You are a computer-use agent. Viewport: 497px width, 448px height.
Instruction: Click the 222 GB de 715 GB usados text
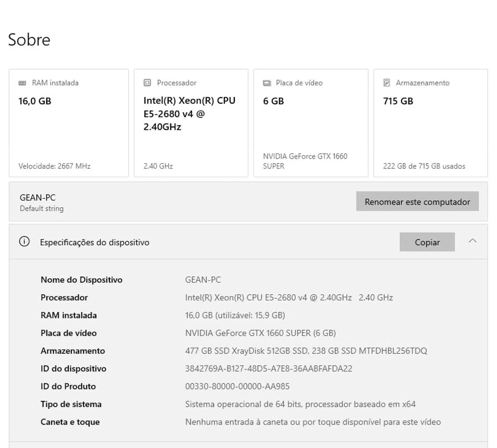click(424, 166)
